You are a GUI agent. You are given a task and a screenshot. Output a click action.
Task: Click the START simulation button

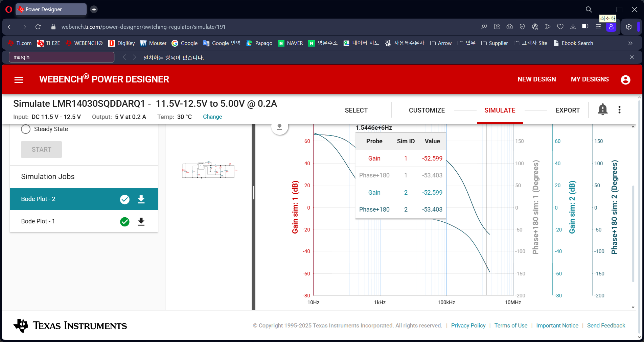(x=41, y=149)
